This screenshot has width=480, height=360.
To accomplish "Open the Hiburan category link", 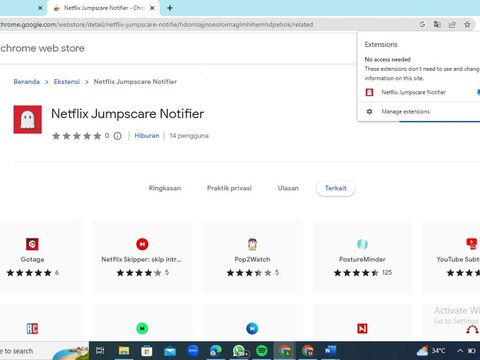I will [147, 136].
